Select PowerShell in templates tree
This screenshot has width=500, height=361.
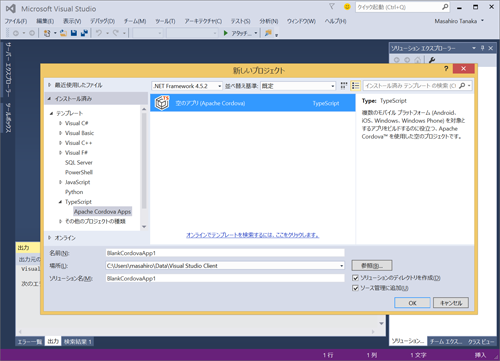point(79,172)
